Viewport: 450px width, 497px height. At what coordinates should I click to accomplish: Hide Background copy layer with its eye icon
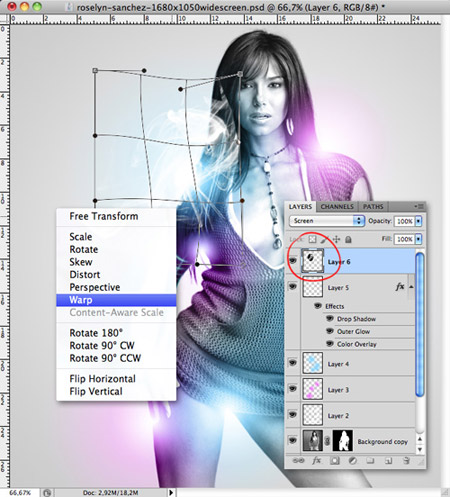pyautogui.click(x=293, y=441)
